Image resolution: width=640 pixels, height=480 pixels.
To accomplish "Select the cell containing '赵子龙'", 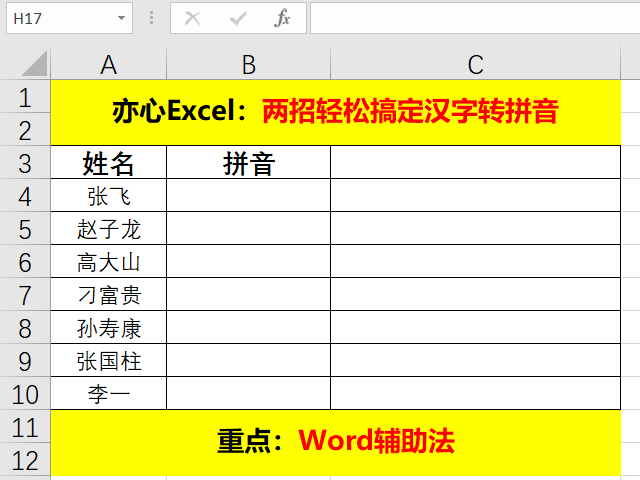I will (109, 229).
